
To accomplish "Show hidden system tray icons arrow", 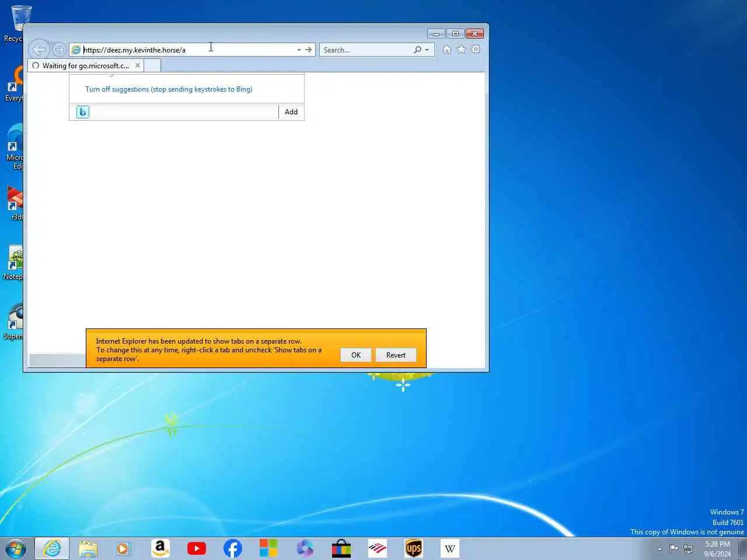I will pos(660,549).
